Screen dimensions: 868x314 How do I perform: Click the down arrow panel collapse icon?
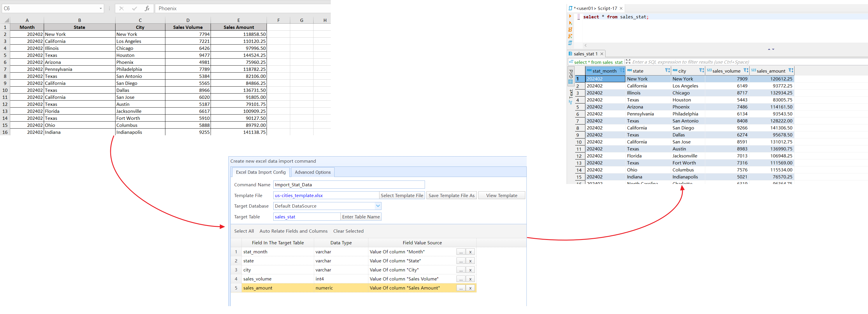pos(773,50)
